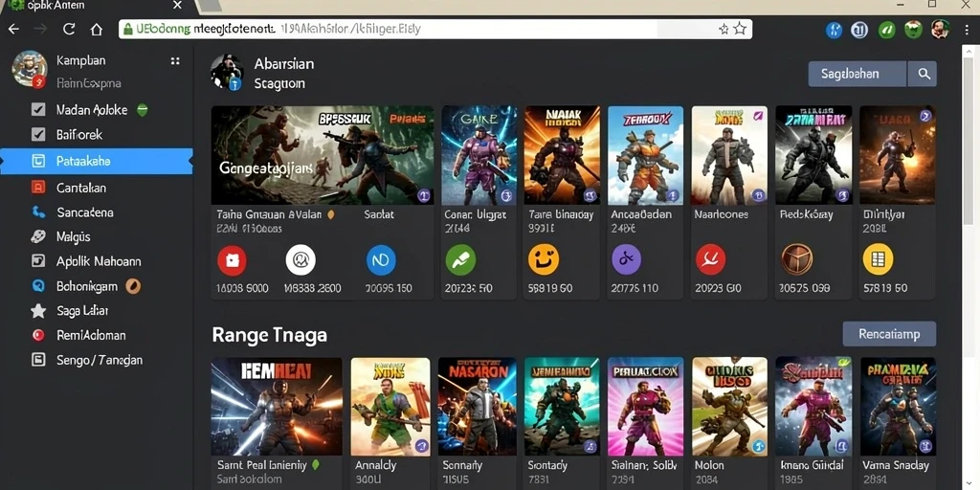Click the grid dots icon next to Kampban
Screen dimensions: 980x490
(x=175, y=60)
